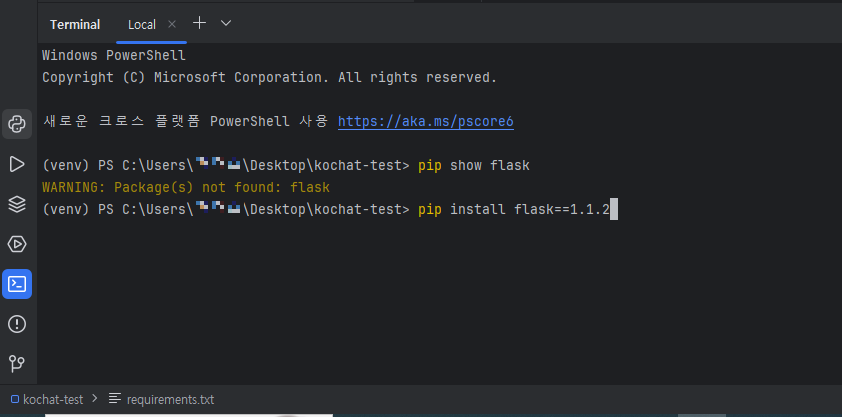Expand breadcrumb chevron after kochat-test
842x417 pixels.
point(95,399)
